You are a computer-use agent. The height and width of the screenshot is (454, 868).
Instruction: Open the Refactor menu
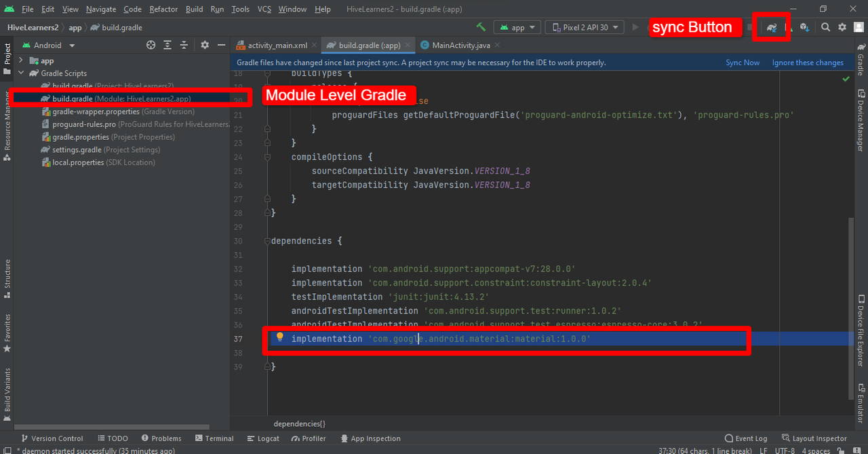[163, 9]
